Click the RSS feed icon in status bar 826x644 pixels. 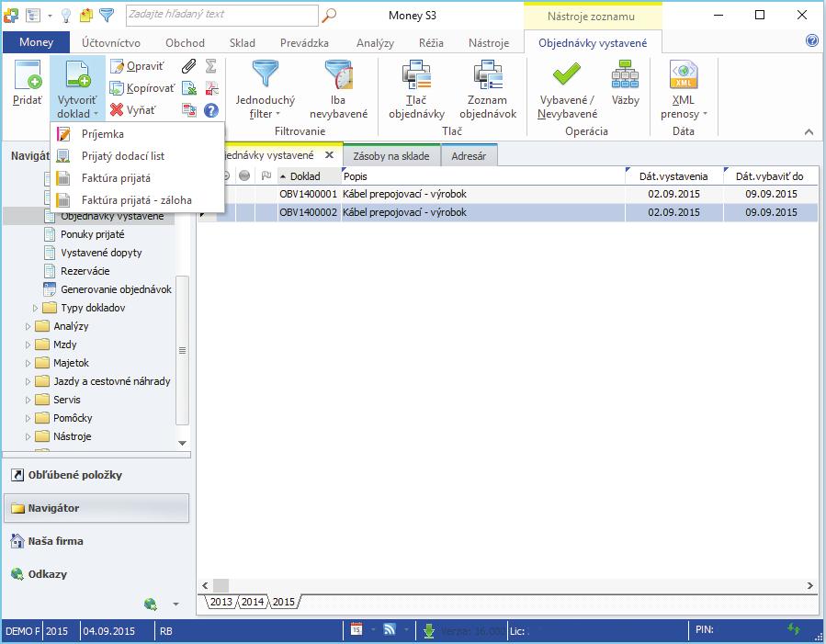[x=390, y=628]
